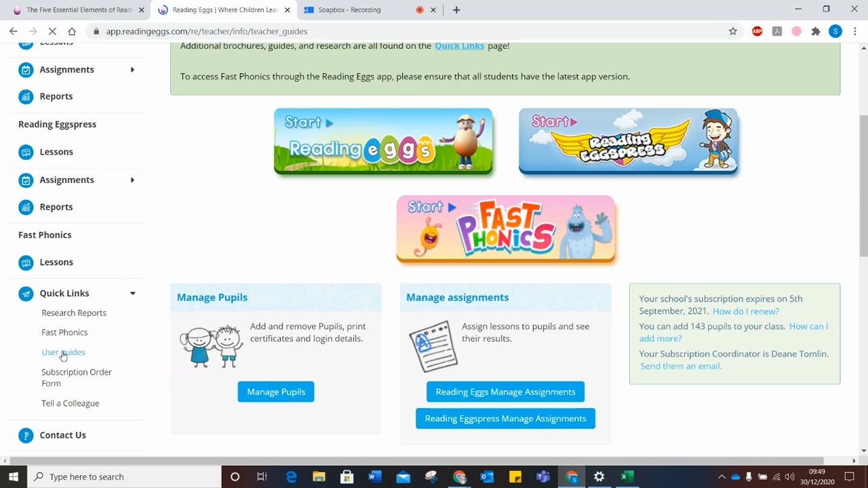This screenshot has height=488, width=868.
Task: Show hidden system tray icons
Action: click(722, 476)
